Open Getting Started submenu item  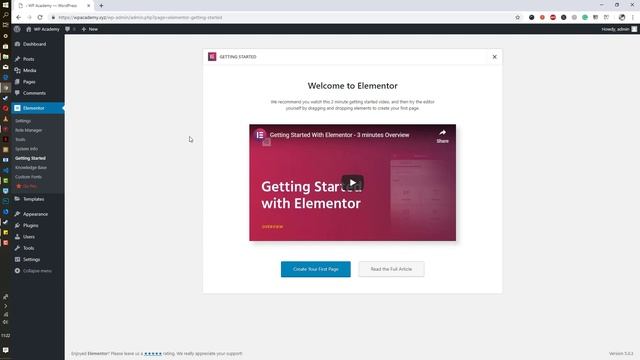pos(30,158)
